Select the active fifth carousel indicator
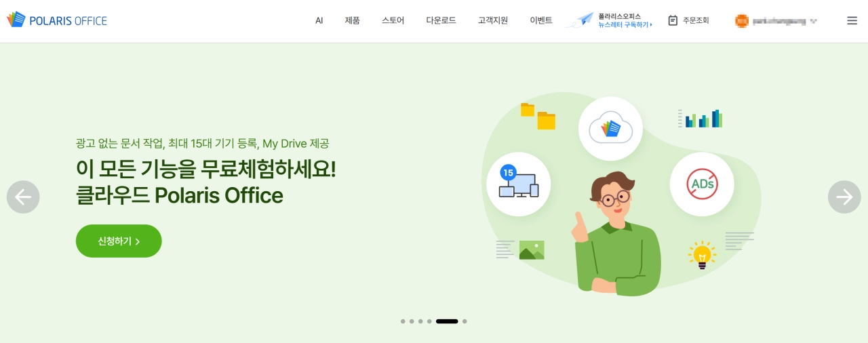The width and height of the screenshot is (868, 343). (x=447, y=321)
